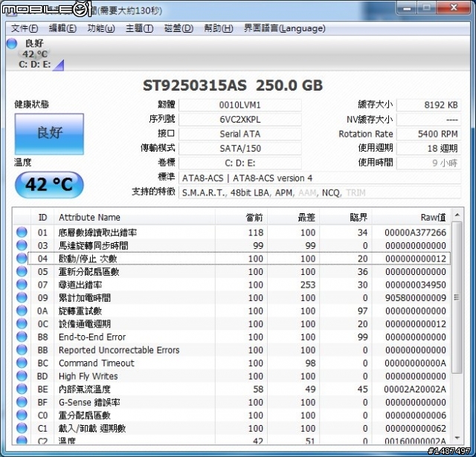Select the 設備通電週期 row
Screen dimensions: 476x457
pos(232,323)
